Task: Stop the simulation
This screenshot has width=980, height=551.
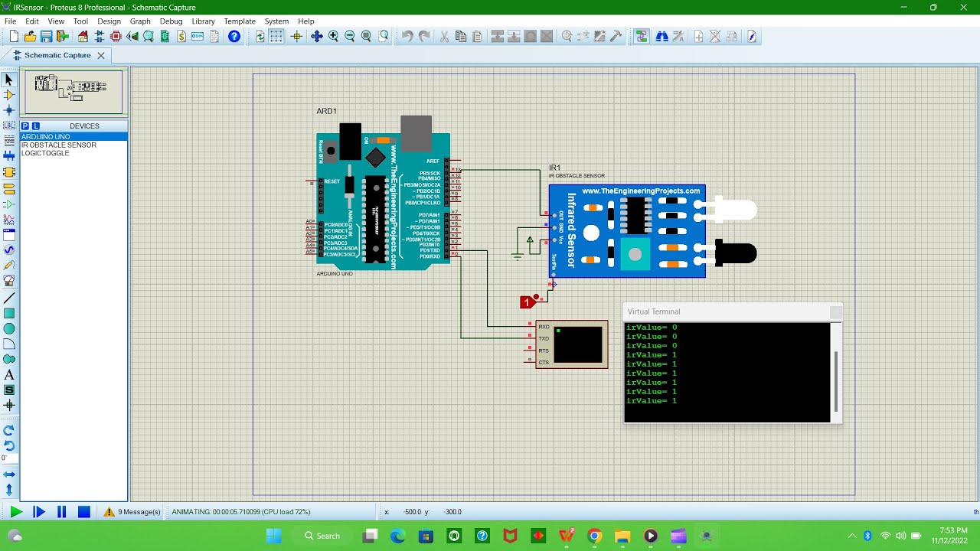Action: click(x=84, y=512)
